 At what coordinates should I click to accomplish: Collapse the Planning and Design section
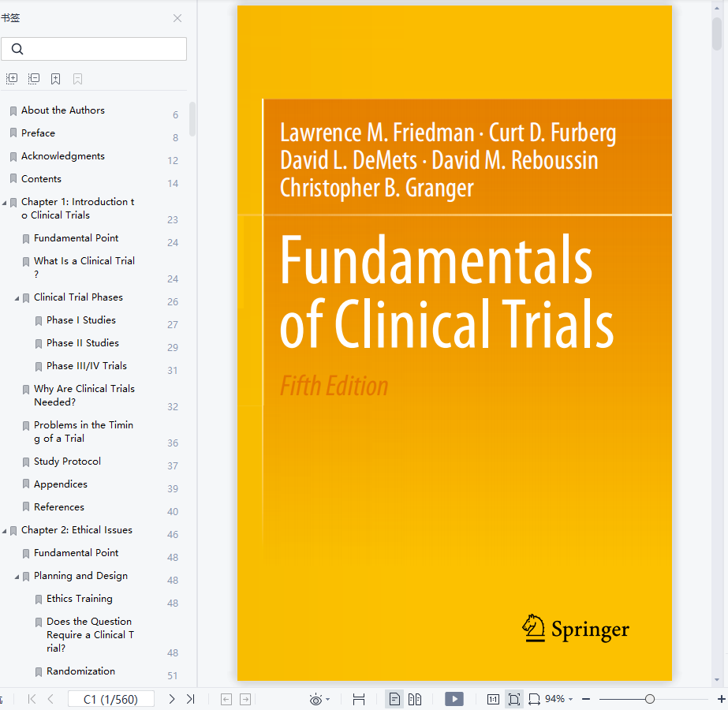[17, 577]
